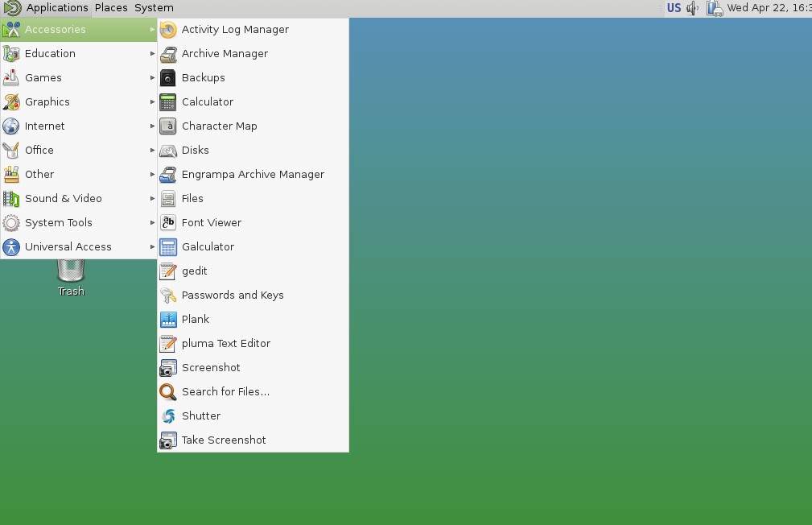812x525 pixels.
Task: Expand the Games submenu arrow
Action: tap(152, 78)
